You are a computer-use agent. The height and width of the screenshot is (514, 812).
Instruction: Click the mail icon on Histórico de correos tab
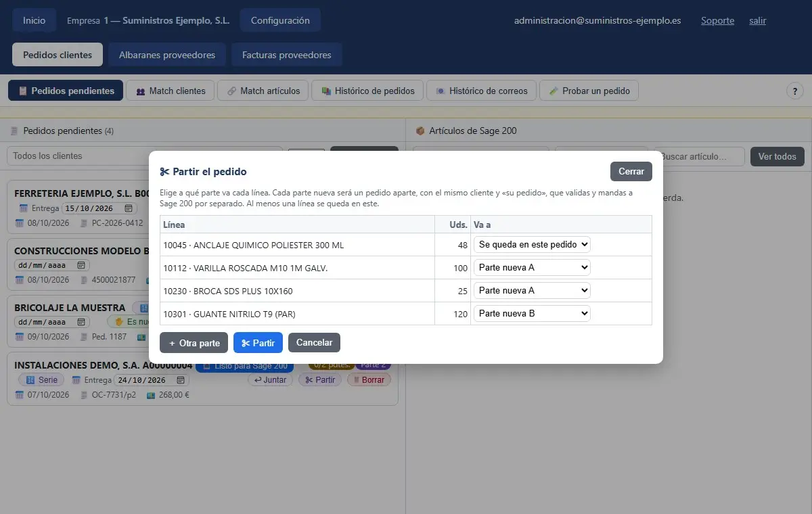[x=441, y=91]
